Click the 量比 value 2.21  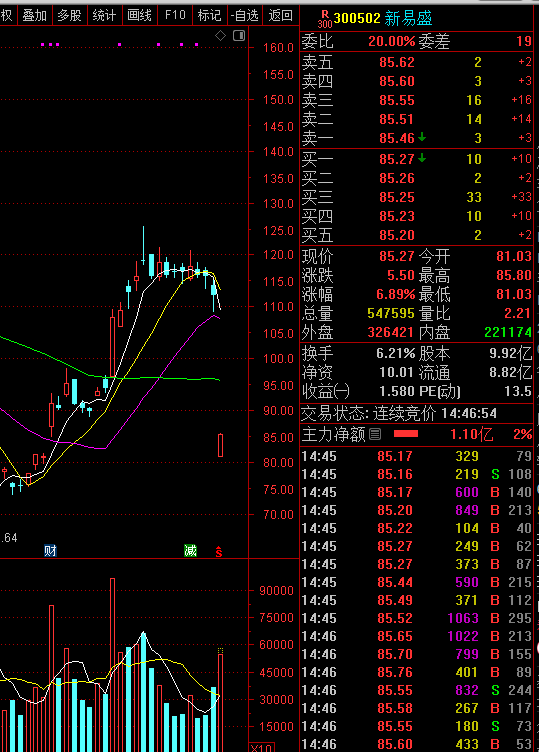518,313
